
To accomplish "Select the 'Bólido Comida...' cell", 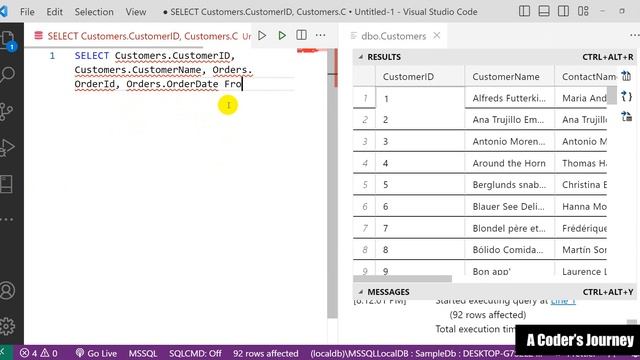I will click(509, 250).
